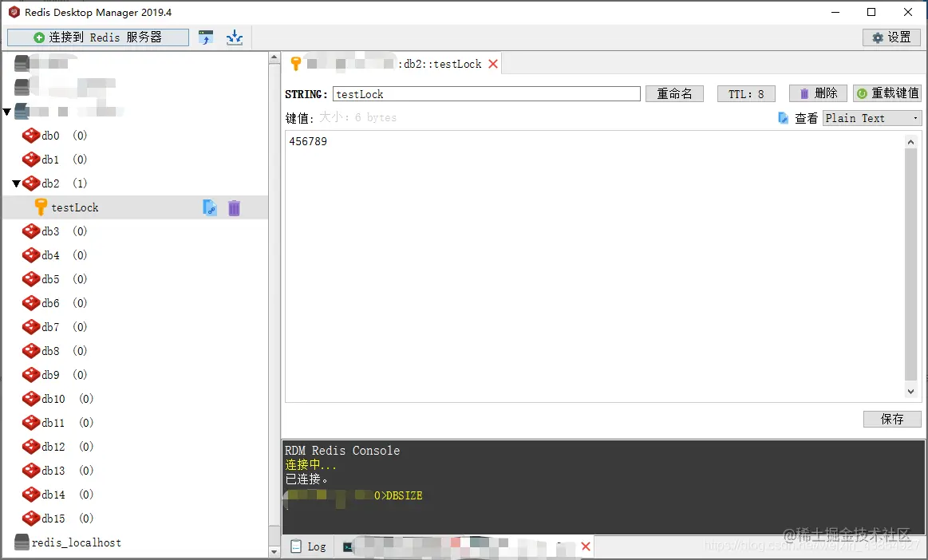
Task: Click the db15 database icon
Action: (x=31, y=519)
